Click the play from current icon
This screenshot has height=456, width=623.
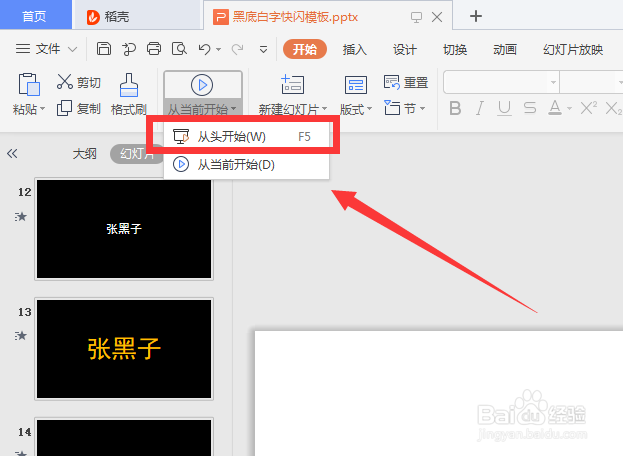(202, 85)
